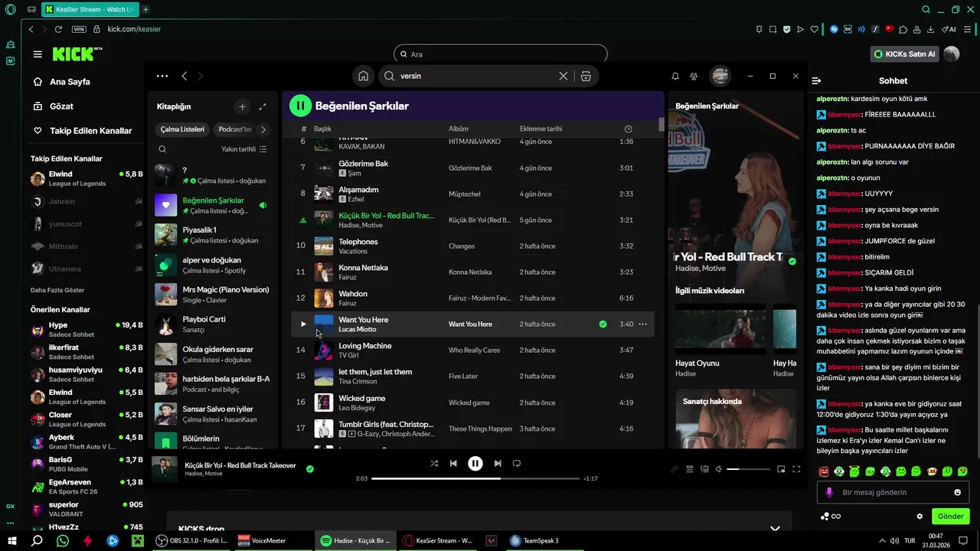Pause the current song in player bar
980x551 pixels.
pyautogui.click(x=475, y=463)
